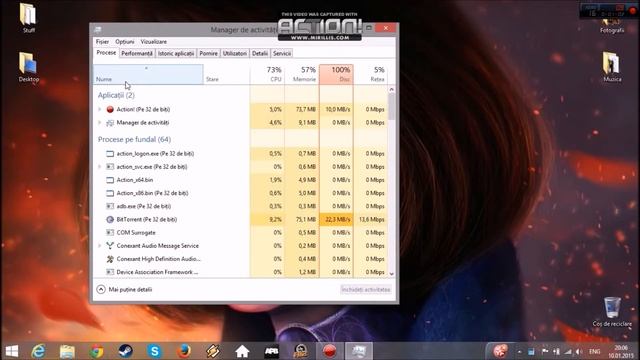The width and height of the screenshot is (640, 360).
Task: Click the ENG language indicator
Action: click(595, 351)
